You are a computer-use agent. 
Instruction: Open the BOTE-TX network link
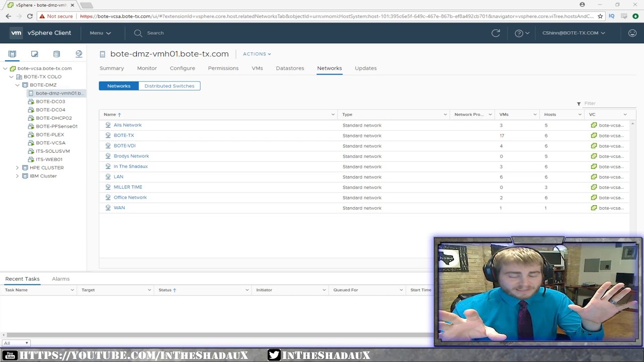coord(124,135)
